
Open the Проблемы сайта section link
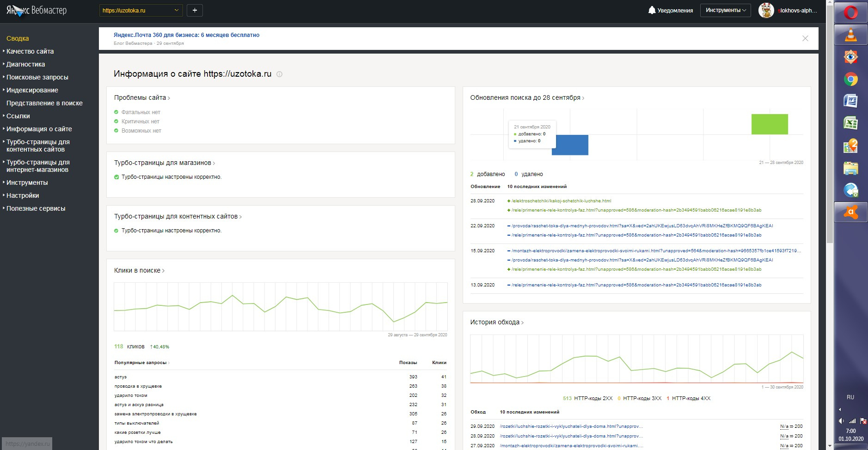click(141, 97)
